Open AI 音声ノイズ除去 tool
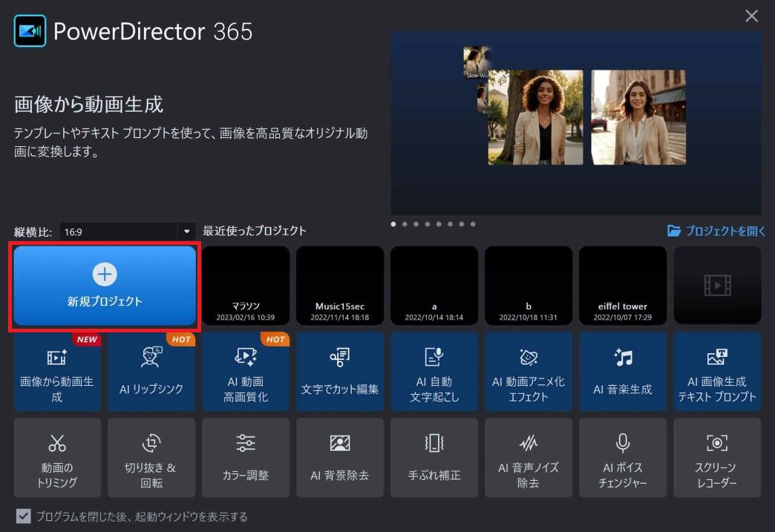This screenshot has width=775, height=532. pyautogui.click(x=529, y=458)
